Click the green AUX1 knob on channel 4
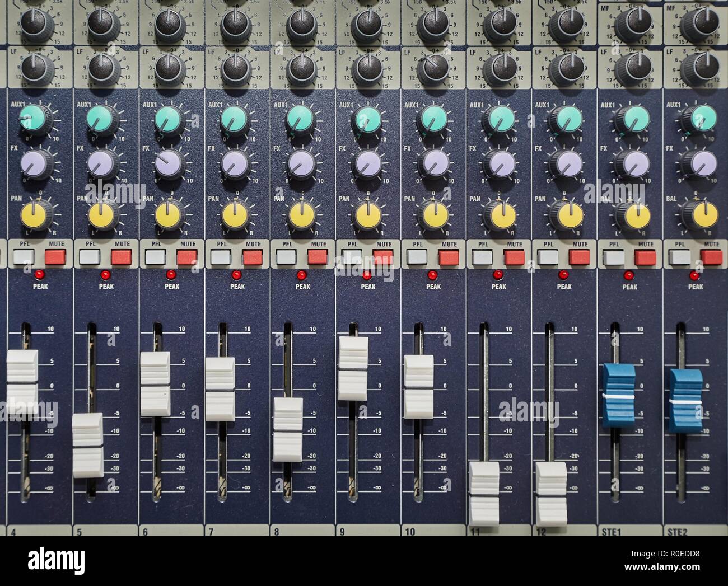This screenshot has height=586, width=728. pos(34,120)
